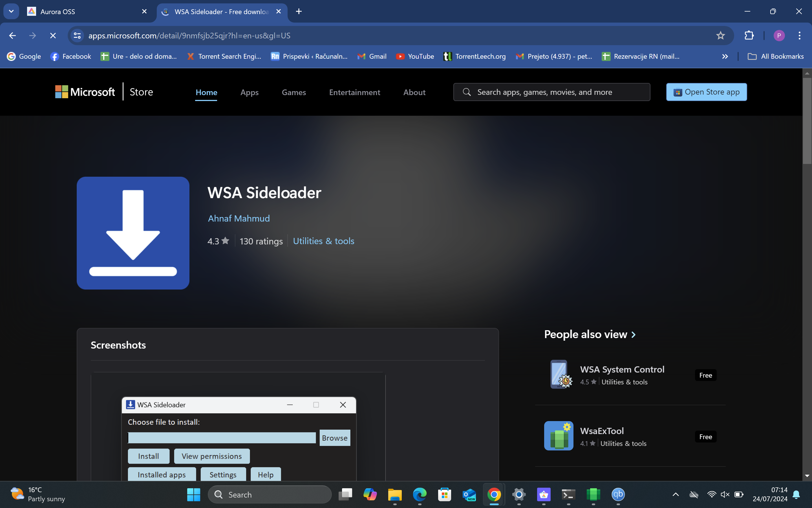The height and width of the screenshot is (508, 812).
Task: Open the Extensions puzzle icon
Action: (x=749, y=36)
